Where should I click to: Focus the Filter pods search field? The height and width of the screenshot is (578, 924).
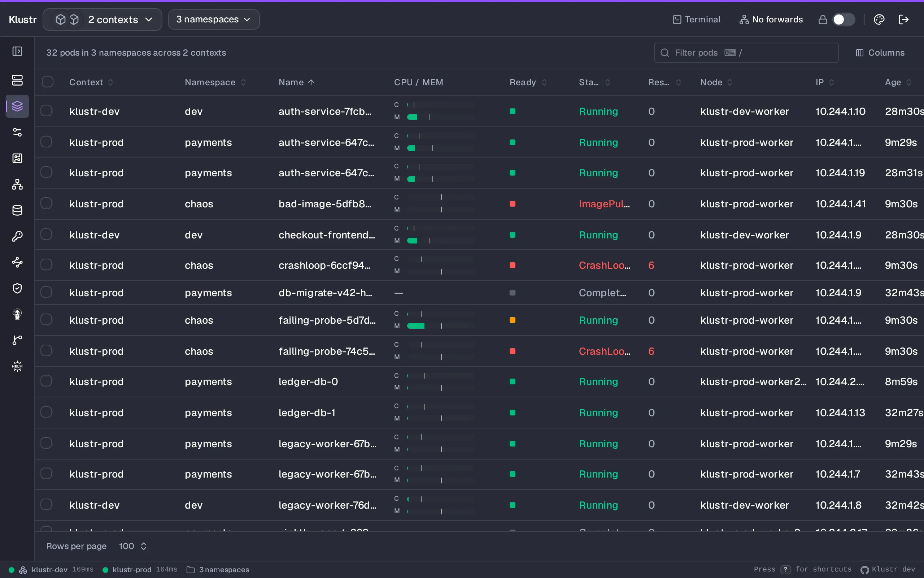pos(746,53)
